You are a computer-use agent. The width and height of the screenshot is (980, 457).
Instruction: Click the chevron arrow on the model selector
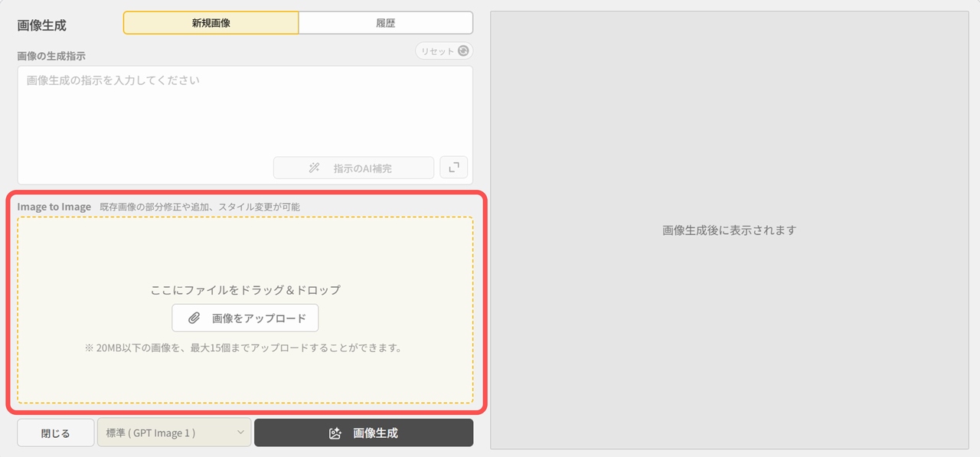pyautogui.click(x=240, y=433)
